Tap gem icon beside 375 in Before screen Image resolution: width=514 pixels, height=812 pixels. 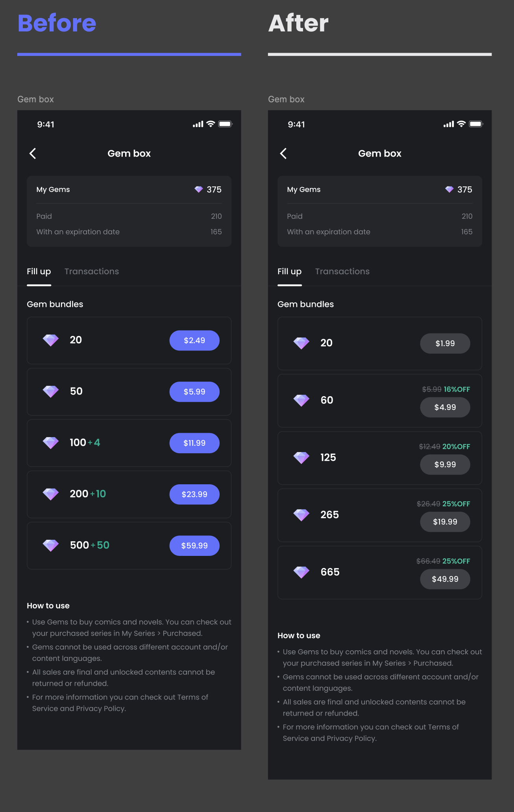(199, 189)
